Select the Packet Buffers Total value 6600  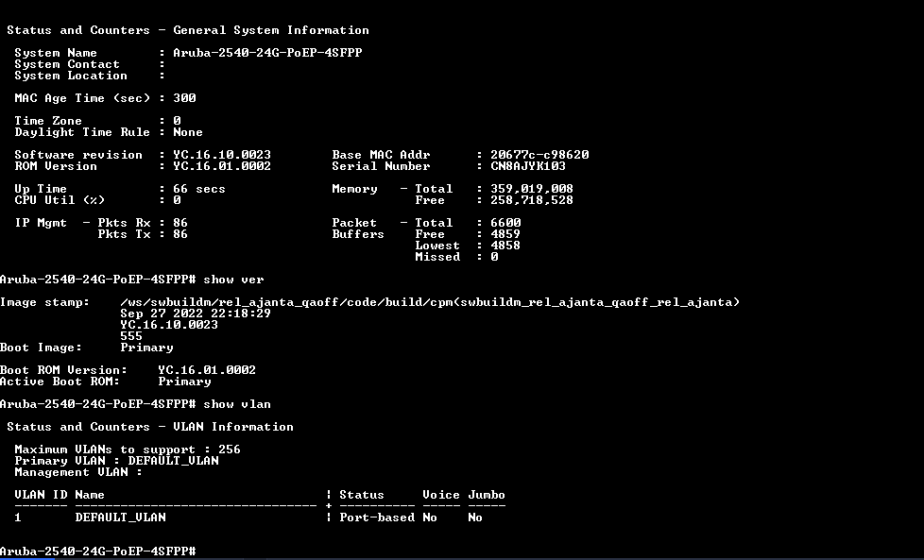tap(505, 223)
